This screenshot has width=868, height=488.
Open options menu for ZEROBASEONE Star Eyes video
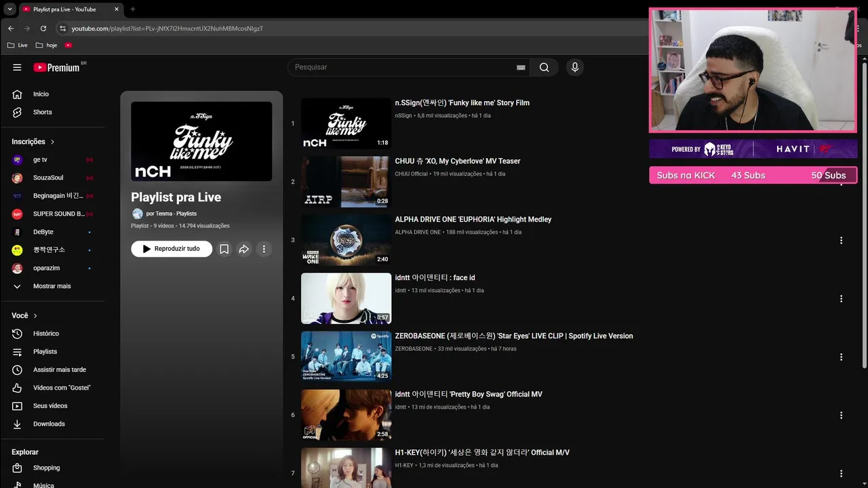tap(841, 357)
